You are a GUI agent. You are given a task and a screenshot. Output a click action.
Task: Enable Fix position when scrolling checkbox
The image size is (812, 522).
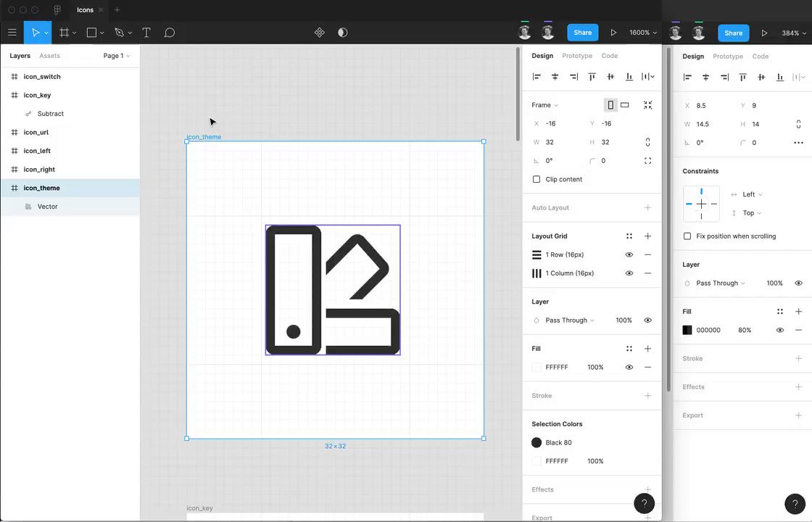[687, 236]
